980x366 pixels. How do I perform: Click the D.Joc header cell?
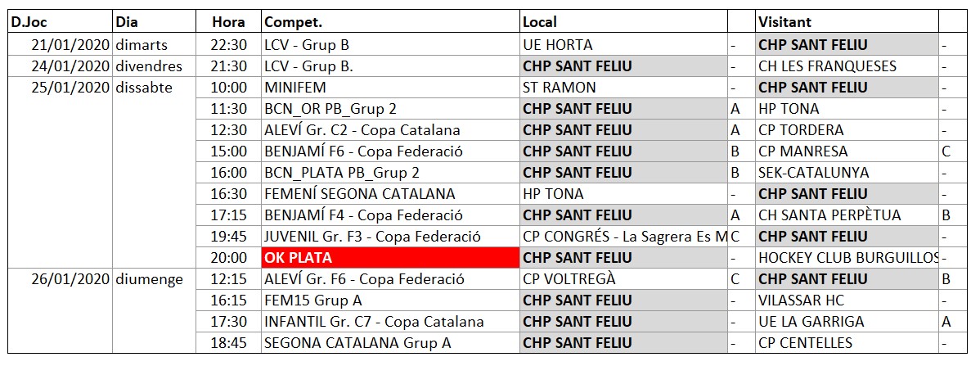pos(60,23)
